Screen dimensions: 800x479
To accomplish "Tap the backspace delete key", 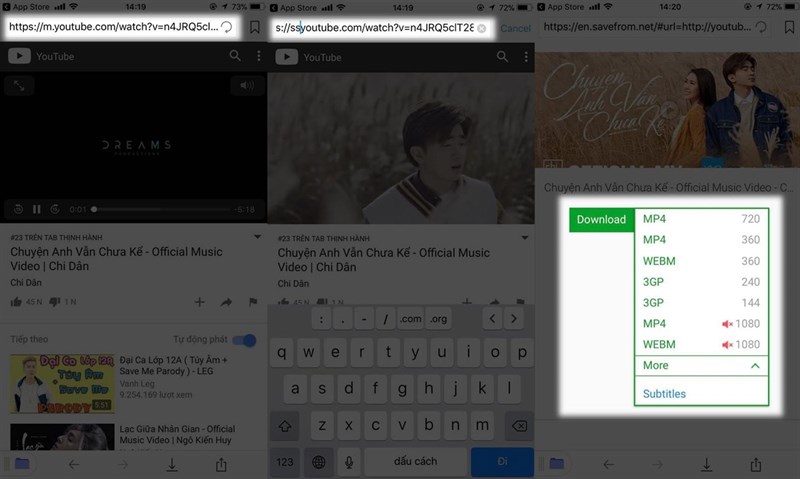I will click(519, 425).
